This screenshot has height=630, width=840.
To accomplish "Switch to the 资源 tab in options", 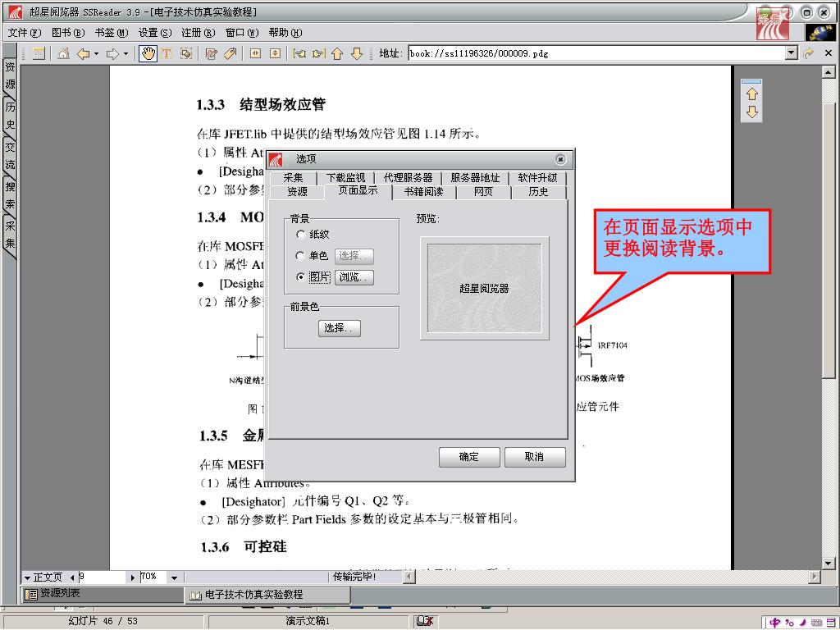I will pyautogui.click(x=297, y=192).
